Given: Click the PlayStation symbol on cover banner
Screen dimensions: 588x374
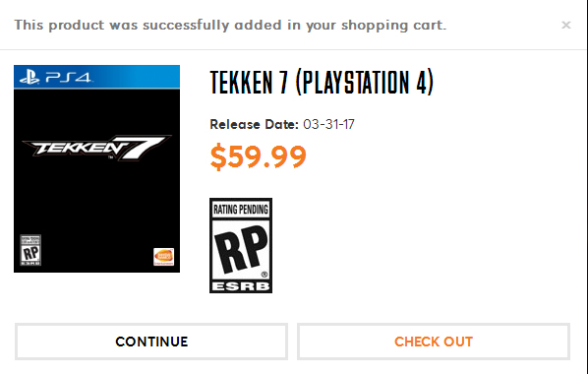Looking at the screenshot, I should pos(29,78).
